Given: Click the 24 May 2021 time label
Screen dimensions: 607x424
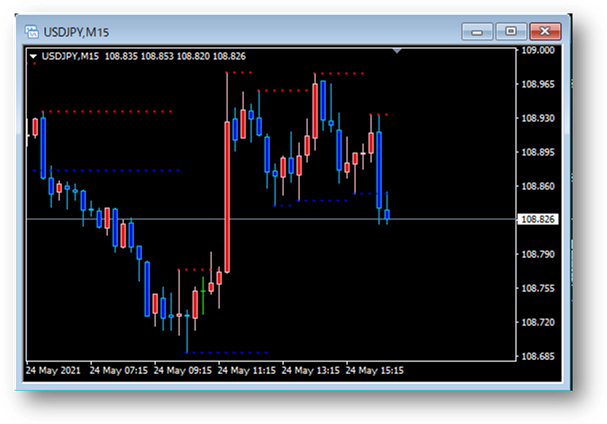Looking at the screenshot, I should (x=53, y=371).
